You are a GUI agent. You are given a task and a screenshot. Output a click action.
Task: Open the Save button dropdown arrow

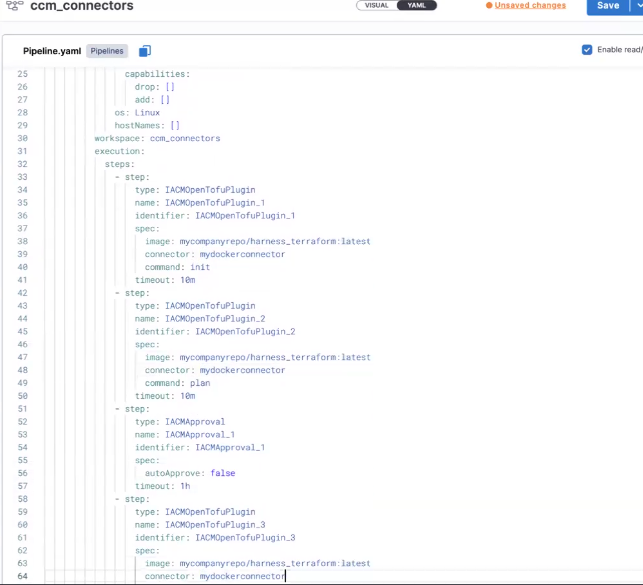point(637,6)
